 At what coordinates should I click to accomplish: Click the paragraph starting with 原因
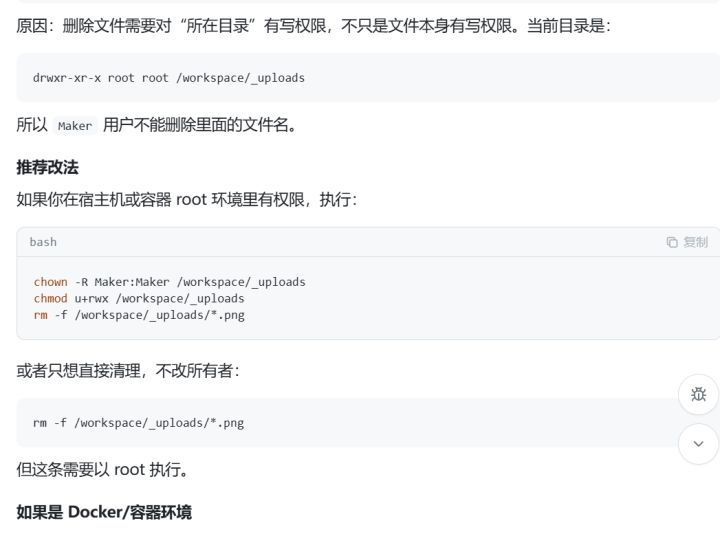tap(314, 26)
